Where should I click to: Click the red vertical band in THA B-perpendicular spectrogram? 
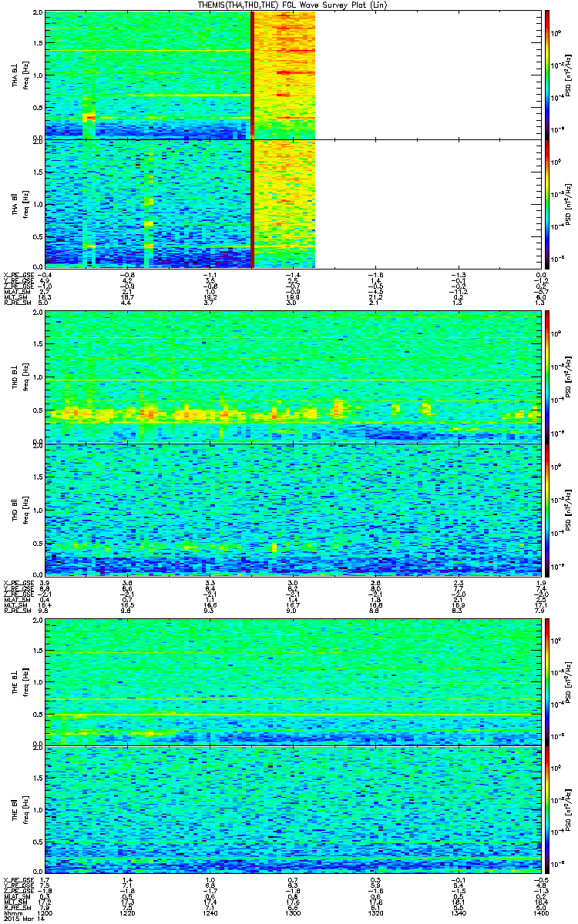coord(253,75)
